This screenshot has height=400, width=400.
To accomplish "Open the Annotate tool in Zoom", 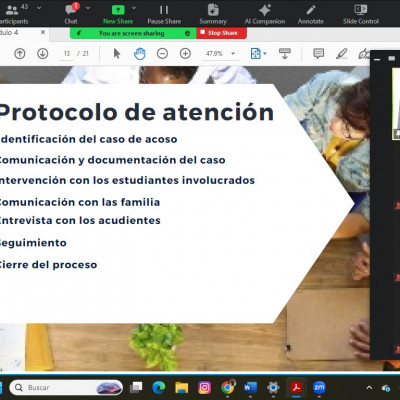I will coord(311,14).
